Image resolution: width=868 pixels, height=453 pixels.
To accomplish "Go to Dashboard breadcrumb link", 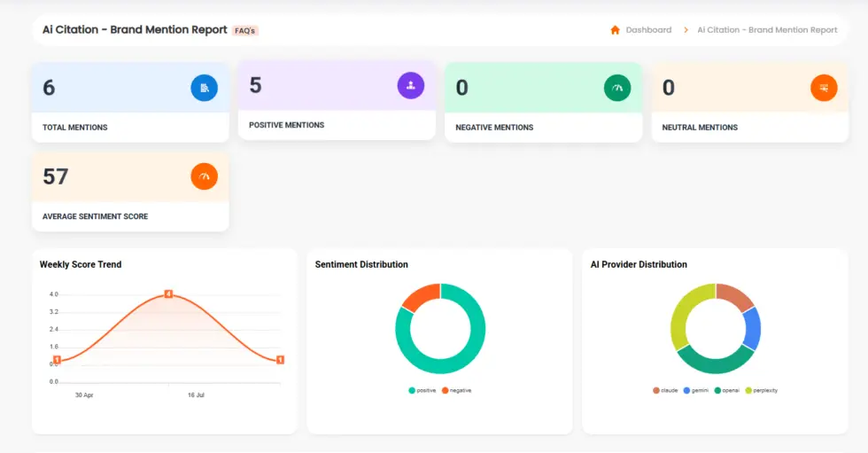I will (x=648, y=30).
